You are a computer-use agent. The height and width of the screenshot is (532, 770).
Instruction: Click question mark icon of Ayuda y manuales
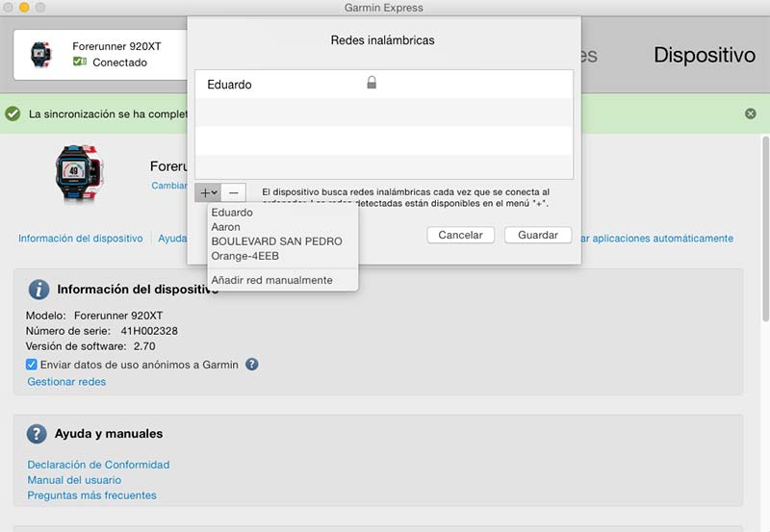pyautogui.click(x=37, y=434)
